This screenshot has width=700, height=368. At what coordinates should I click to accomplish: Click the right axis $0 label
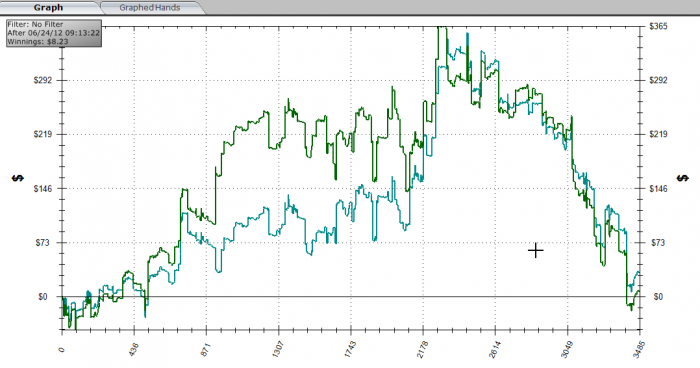658,297
